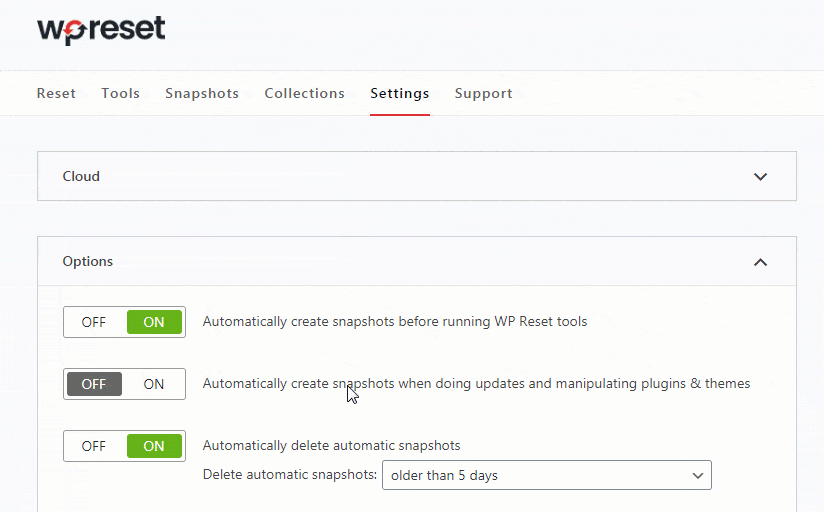
Task: Select the Collections tab
Action: point(304,93)
